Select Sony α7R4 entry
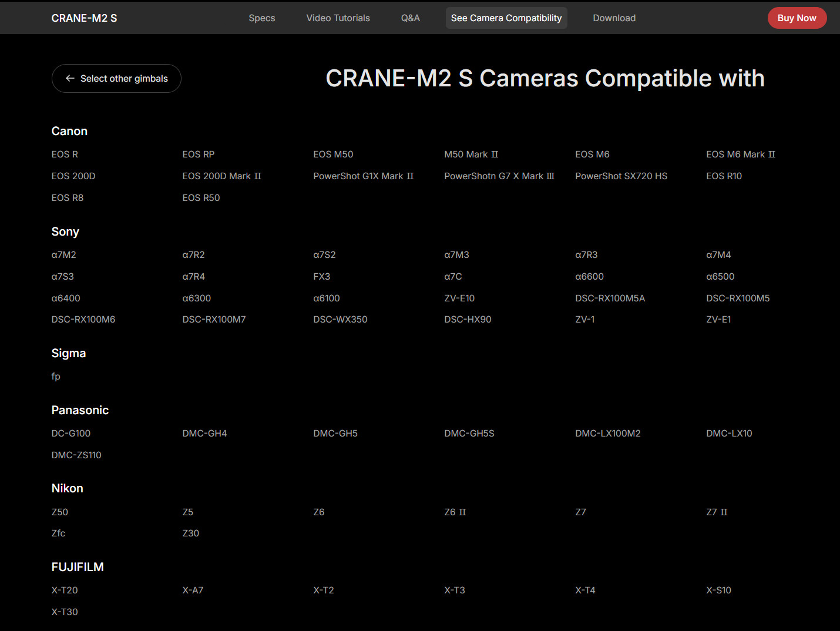The image size is (840, 631). [194, 277]
